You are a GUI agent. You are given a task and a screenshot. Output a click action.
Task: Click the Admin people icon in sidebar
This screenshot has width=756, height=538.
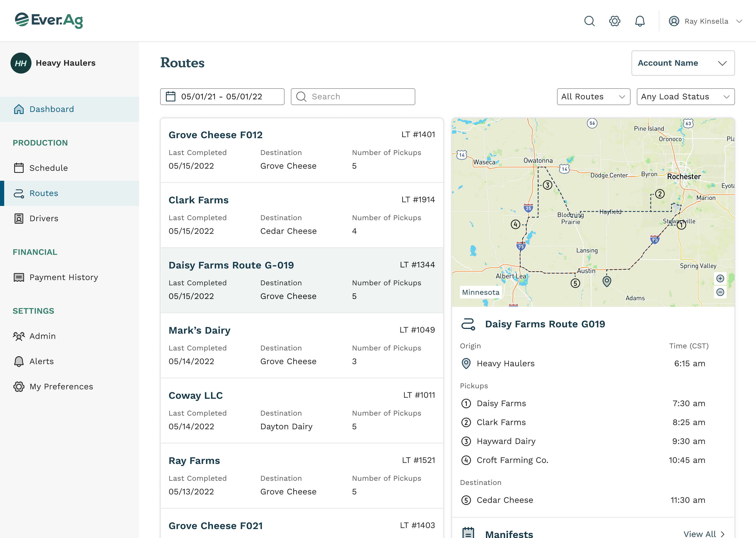pos(19,336)
